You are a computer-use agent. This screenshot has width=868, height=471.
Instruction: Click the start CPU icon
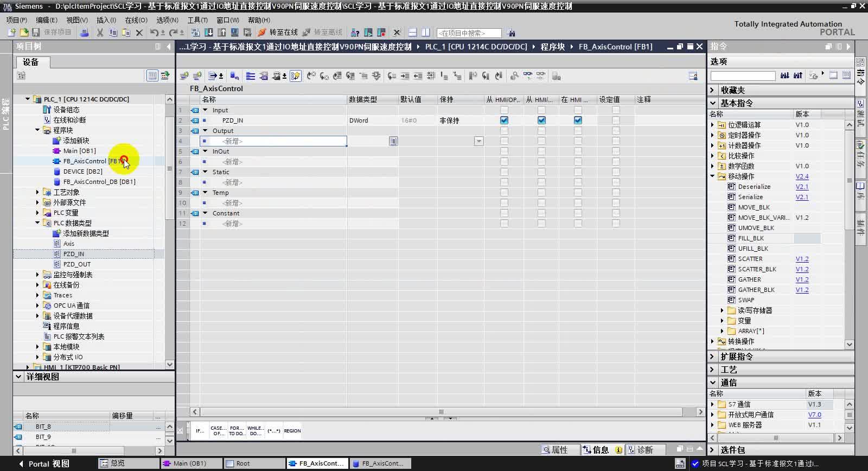click(368, 33)
